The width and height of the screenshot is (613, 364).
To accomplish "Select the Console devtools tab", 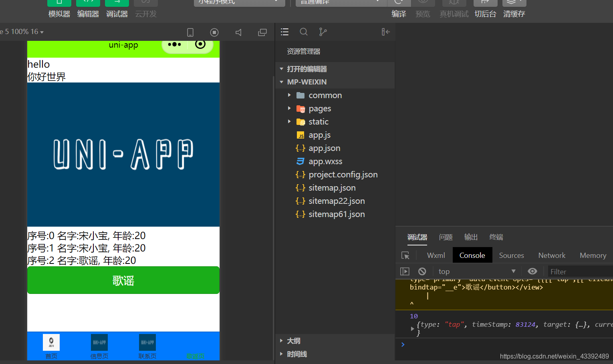I will click(472, 255).
